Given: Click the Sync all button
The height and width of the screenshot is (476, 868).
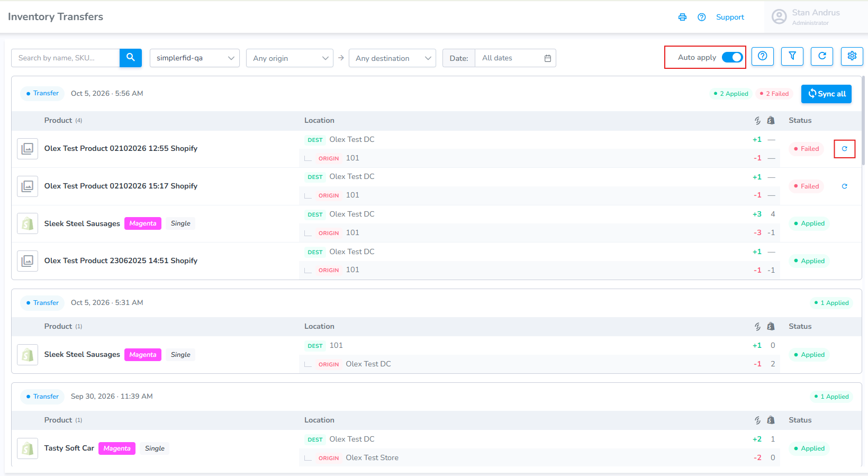Looking at the screenshot, I should click(x=826, y=94).
